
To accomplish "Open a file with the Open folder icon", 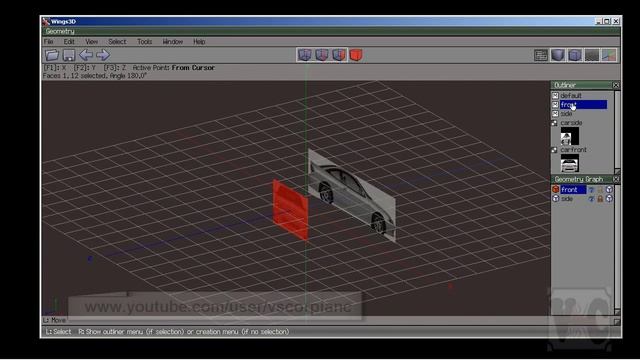I will (x=52, y=55).
